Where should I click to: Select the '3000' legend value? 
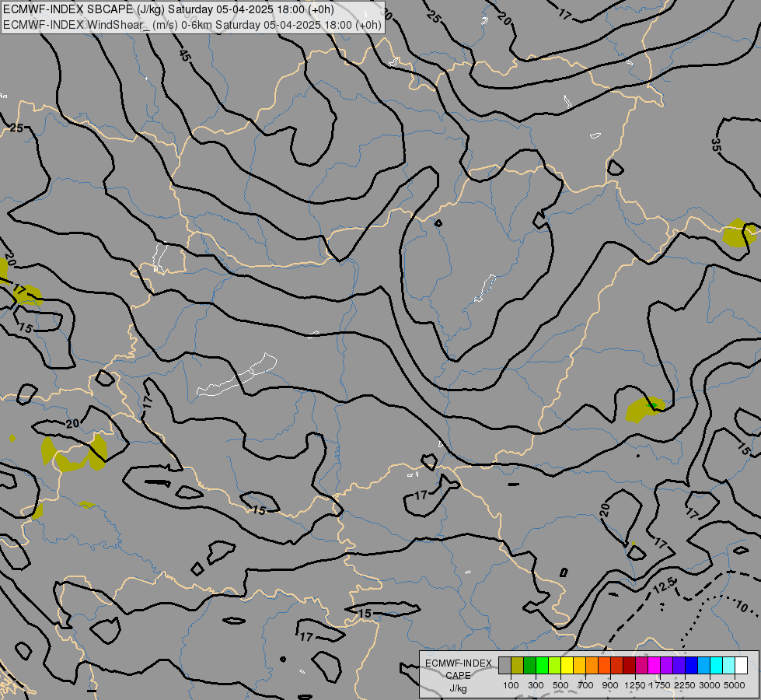(710, 685)
